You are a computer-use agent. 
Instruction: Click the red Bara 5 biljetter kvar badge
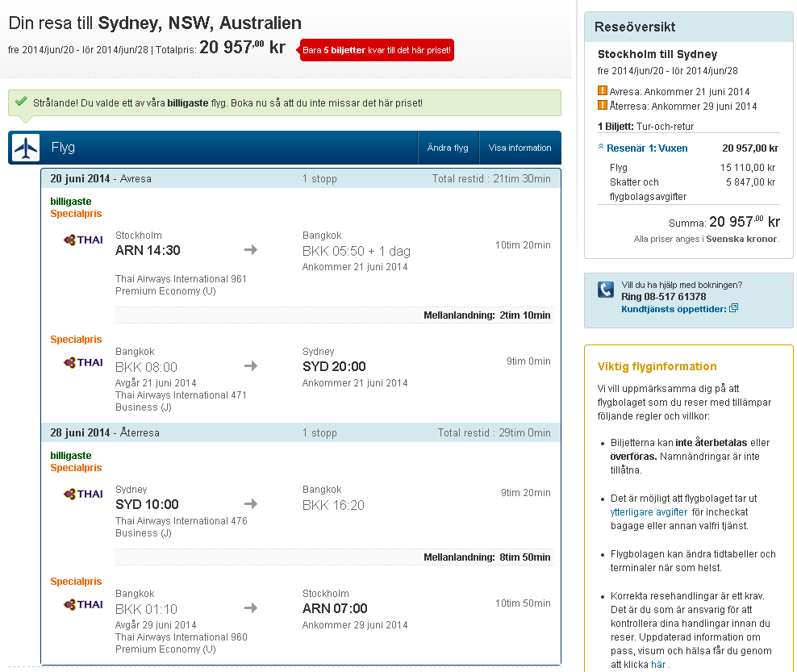[x=377, y=50]
